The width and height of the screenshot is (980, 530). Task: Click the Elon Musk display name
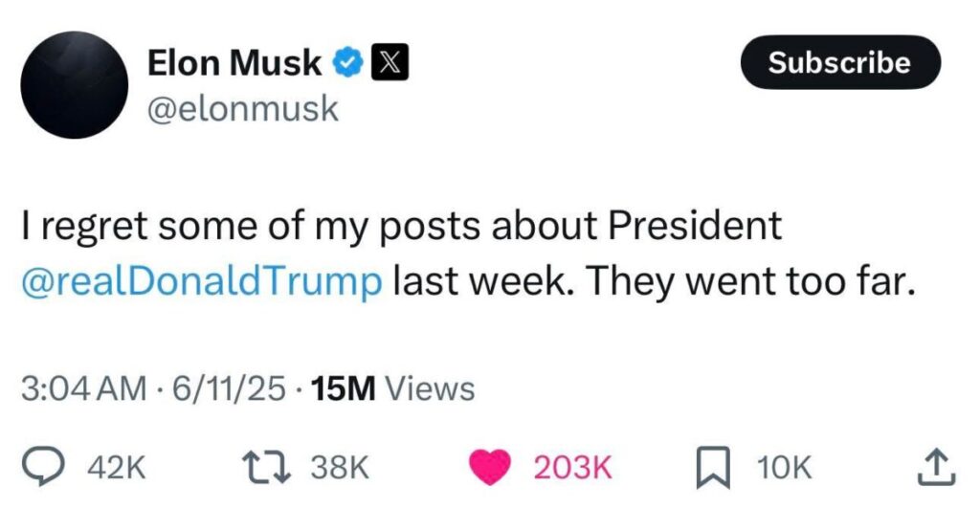(x=234, y=63)
